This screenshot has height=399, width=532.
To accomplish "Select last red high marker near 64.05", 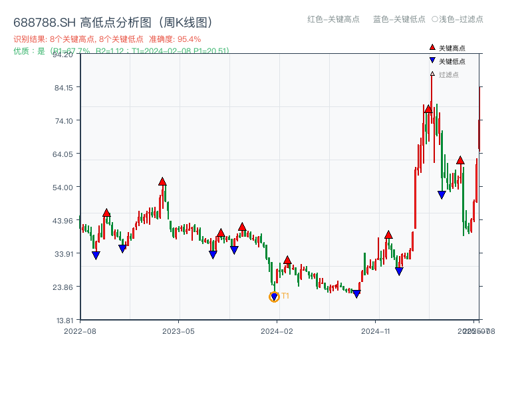I will tap(460, 160).
